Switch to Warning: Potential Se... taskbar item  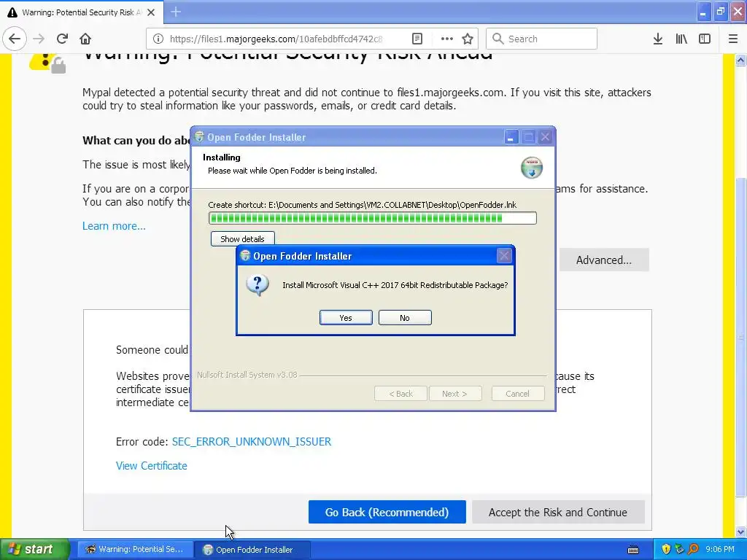click(134, 549)
